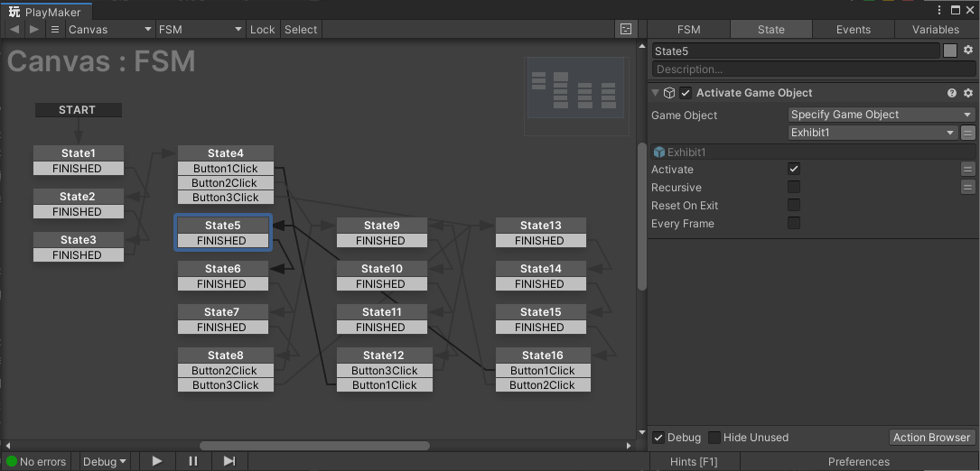The width and height of the screenshot is (980, 471).
Task: Click the State5 color swatch
Action: (950, 51)
